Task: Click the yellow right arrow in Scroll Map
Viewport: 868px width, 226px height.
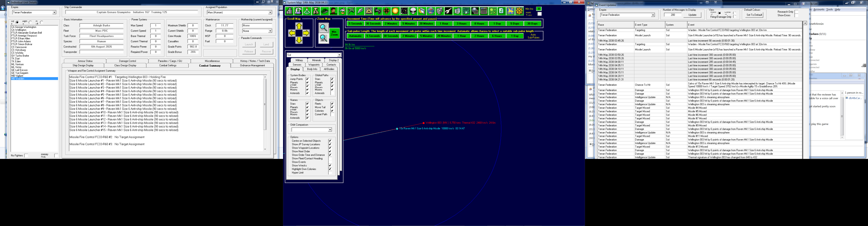Action: pos(306,33)
